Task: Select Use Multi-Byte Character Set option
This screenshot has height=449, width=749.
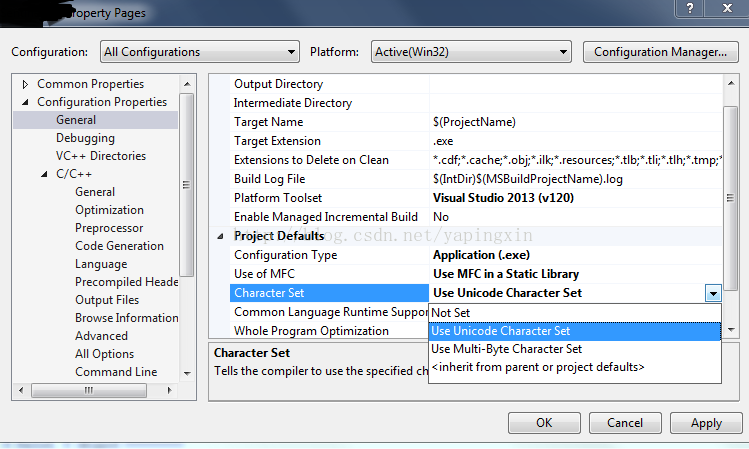Action: [506, 349]
